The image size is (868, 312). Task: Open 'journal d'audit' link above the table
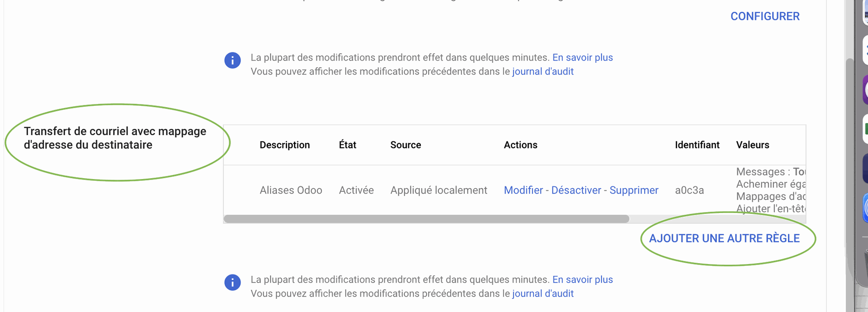click(x=542, y=71)
